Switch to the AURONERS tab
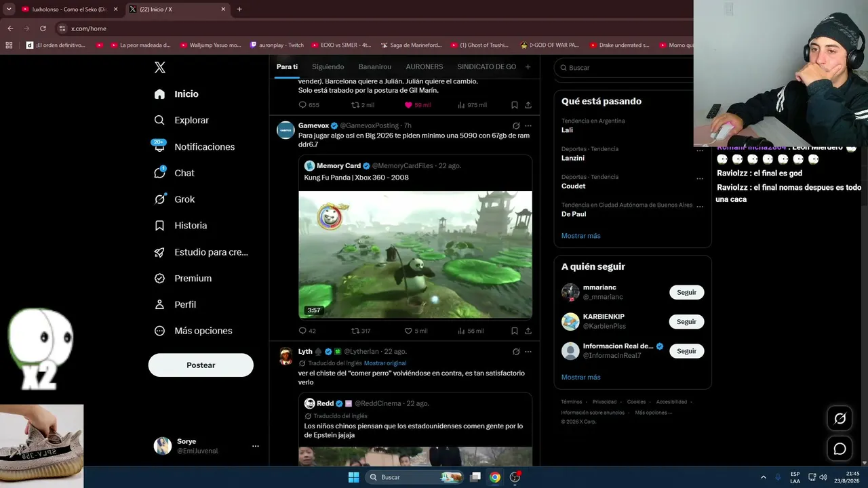This screenshot has width=868, height=488. [x=425, y=67]
